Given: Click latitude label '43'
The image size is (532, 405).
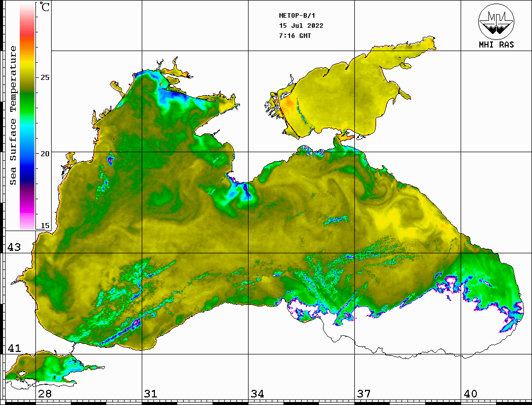Looking at the screenshot, I should (14, 247).
